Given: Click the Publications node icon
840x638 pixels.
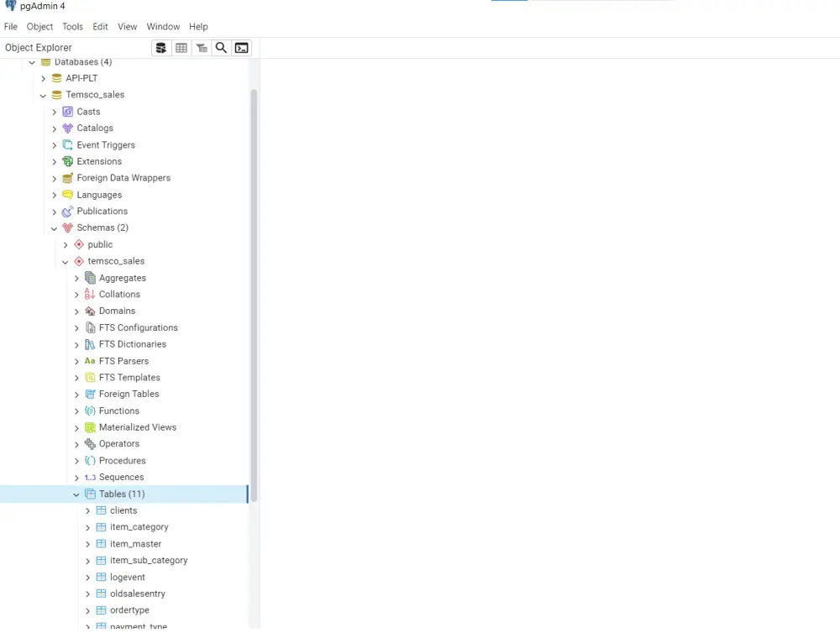Looking at the screenshot, I should tap(67, 211).
